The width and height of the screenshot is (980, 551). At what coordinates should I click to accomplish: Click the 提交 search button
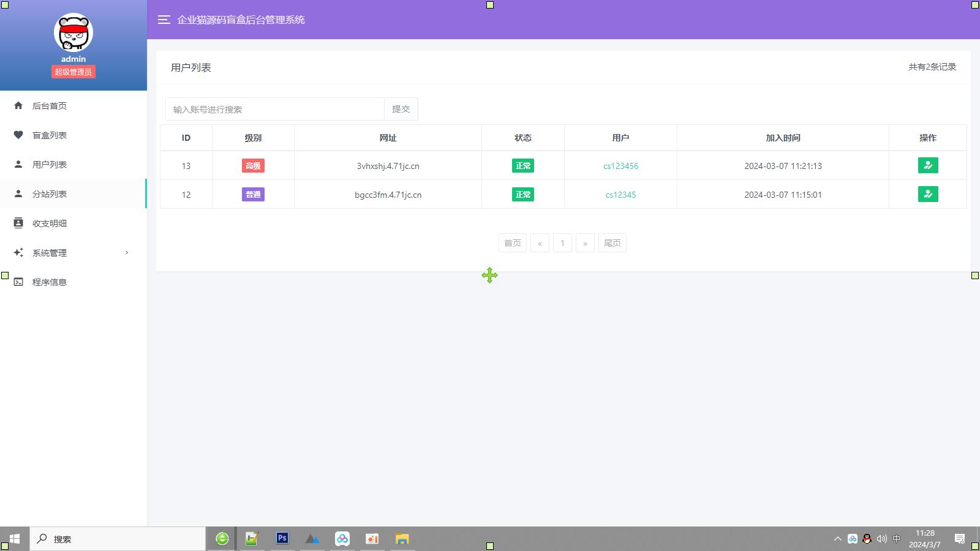(401, 109)
